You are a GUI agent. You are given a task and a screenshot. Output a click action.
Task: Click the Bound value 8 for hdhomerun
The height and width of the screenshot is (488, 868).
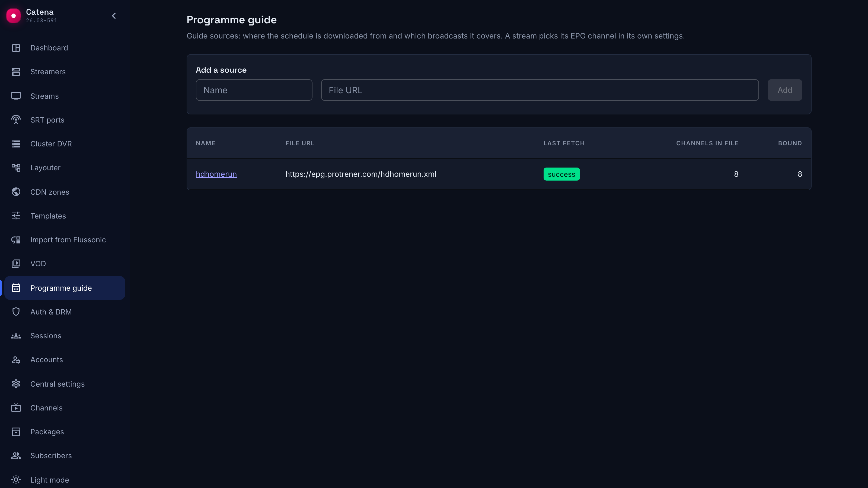800,174
